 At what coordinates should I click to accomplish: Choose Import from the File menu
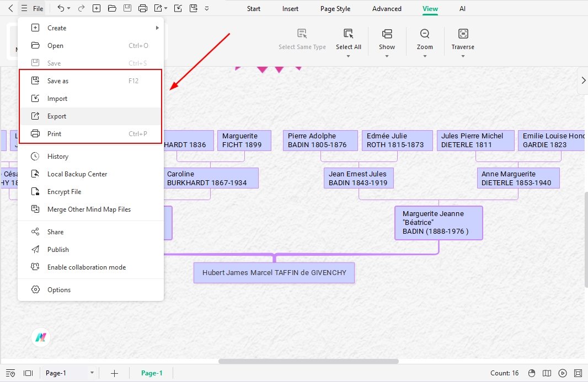tap(91, 98)
